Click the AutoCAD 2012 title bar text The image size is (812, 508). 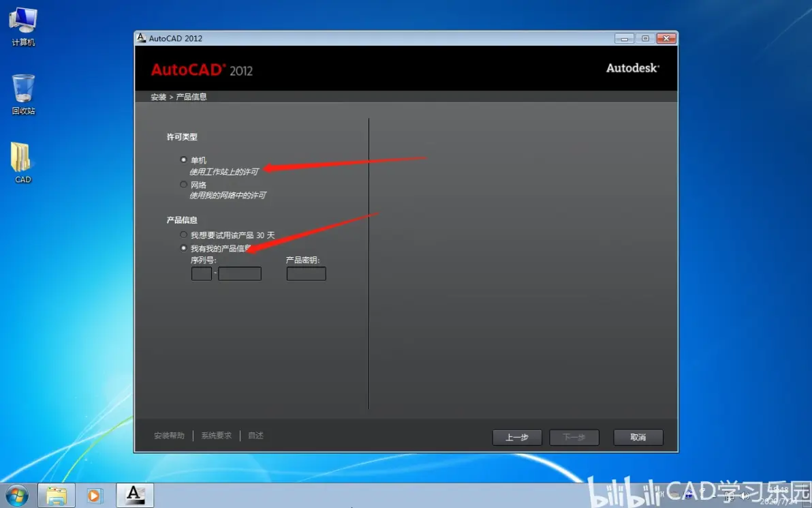click(176, 38)
